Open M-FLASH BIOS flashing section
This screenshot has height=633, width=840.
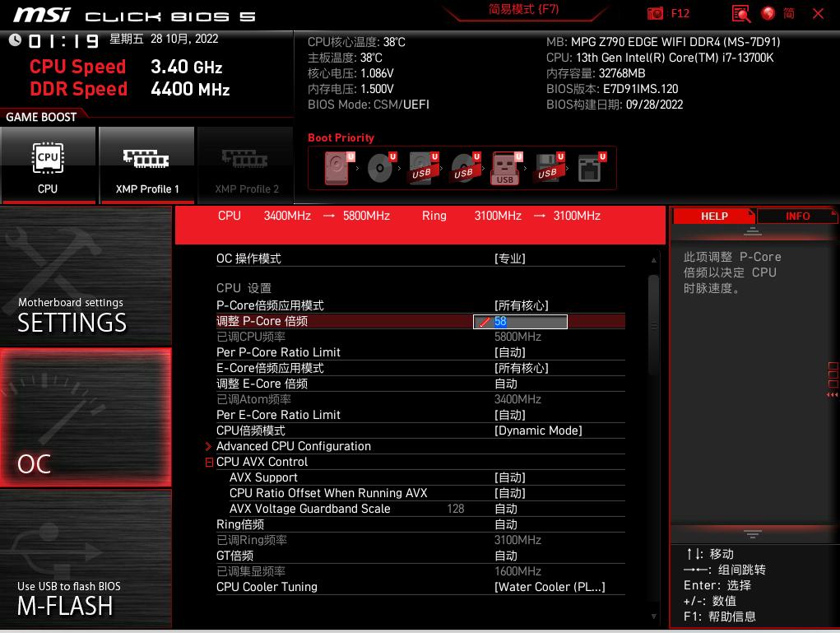(x=86, y=558)
